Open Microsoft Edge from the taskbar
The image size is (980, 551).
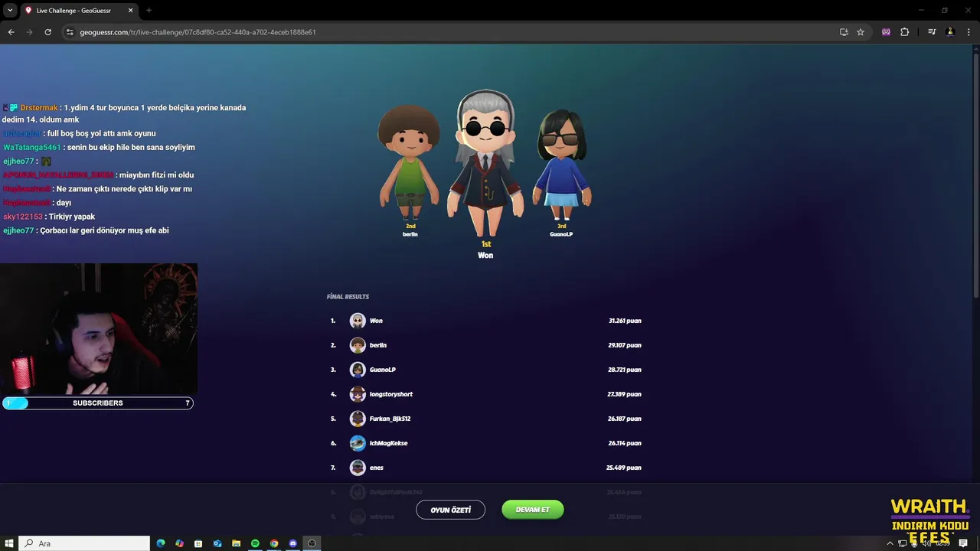coord(161,543)
